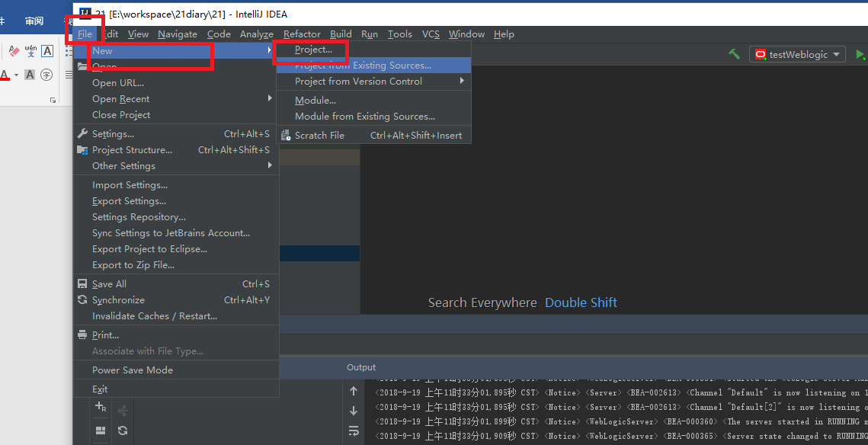Image resolution: width=868 pixels, height=445 pixels.
Task: Choose Invalidate Caches / Restart...
Action: [x=176, y=316]
